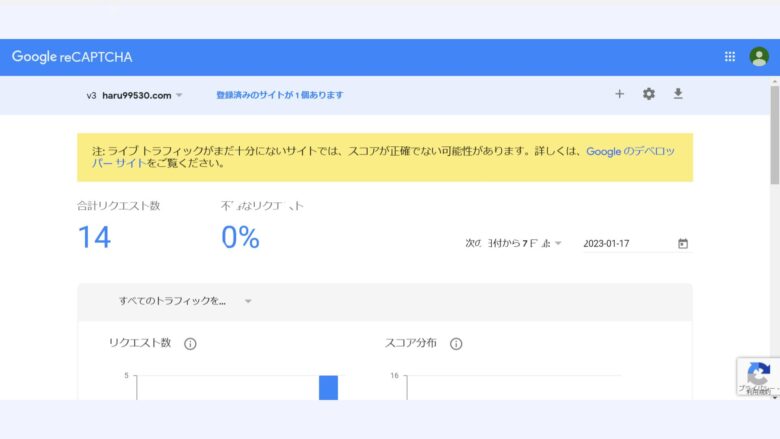The image size is (780, 439).
Task: Click the blue bar in requests chart
Action: [328, 387]
